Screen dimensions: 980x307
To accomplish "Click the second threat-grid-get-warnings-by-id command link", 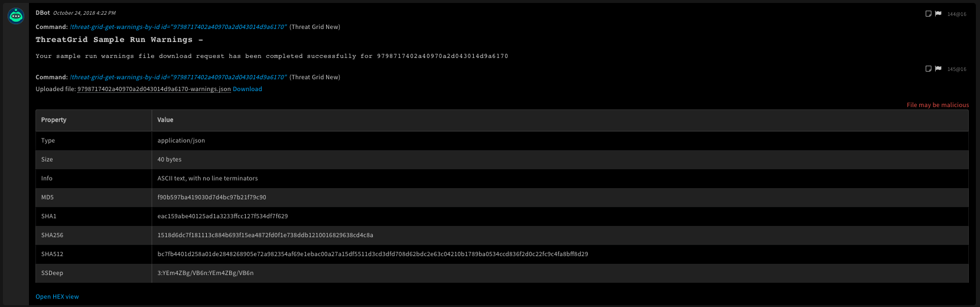I will pyautogui.click(x=178, y=77).
